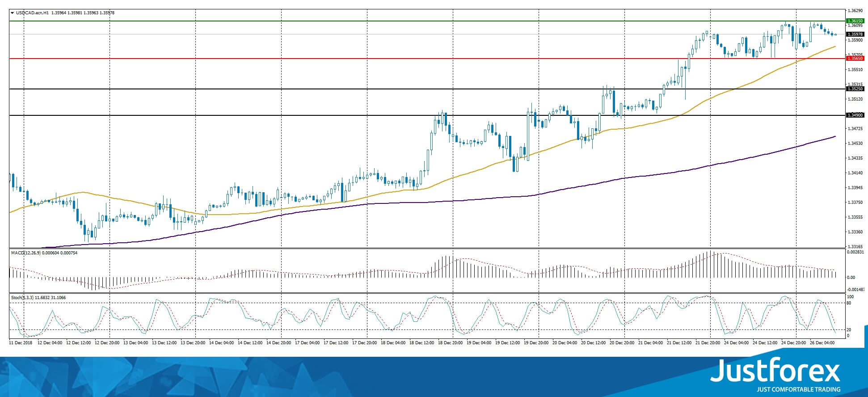
Task: Click the 19 Dec 20:00 time axis label
Action: coord(536,342)
